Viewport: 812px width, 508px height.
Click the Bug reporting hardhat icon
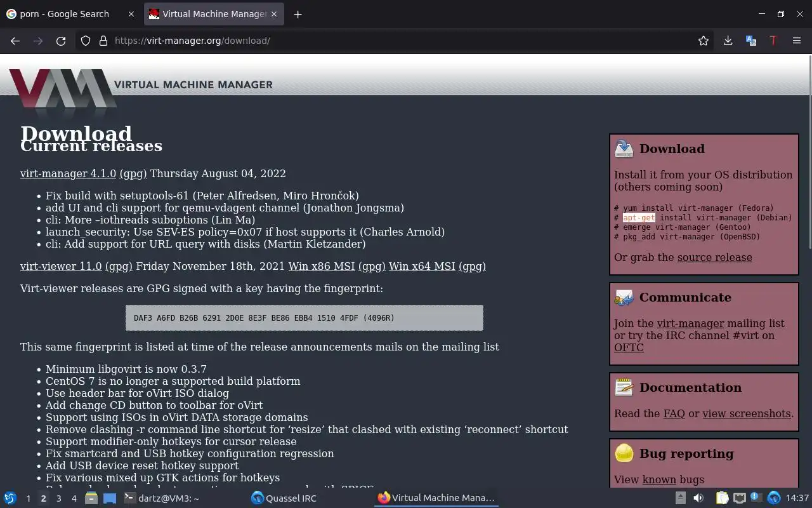[x=624, y=453]
